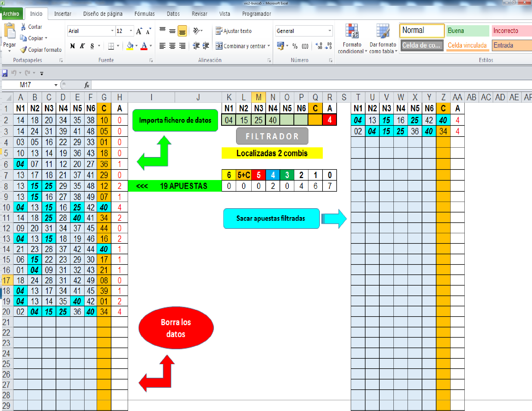Toggle underline S formatting

pyautogui.click(x=92, y=46)
